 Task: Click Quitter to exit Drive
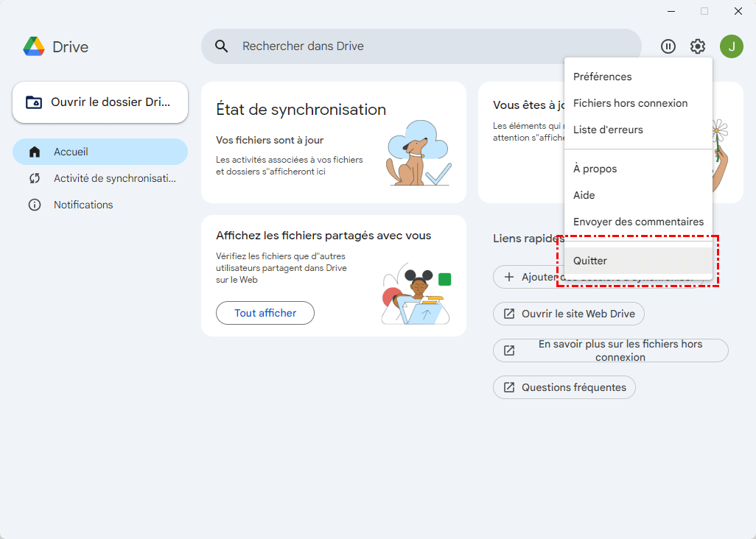coord(590,261)
